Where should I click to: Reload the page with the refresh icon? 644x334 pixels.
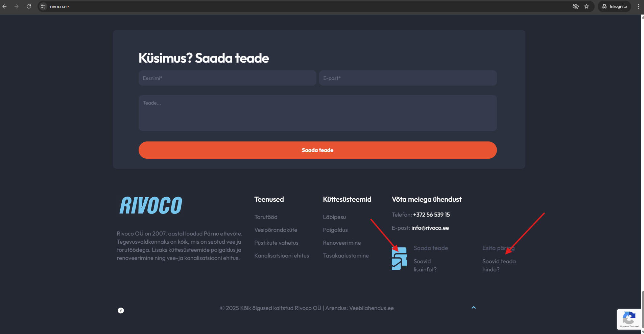click(x=29, y=6)
